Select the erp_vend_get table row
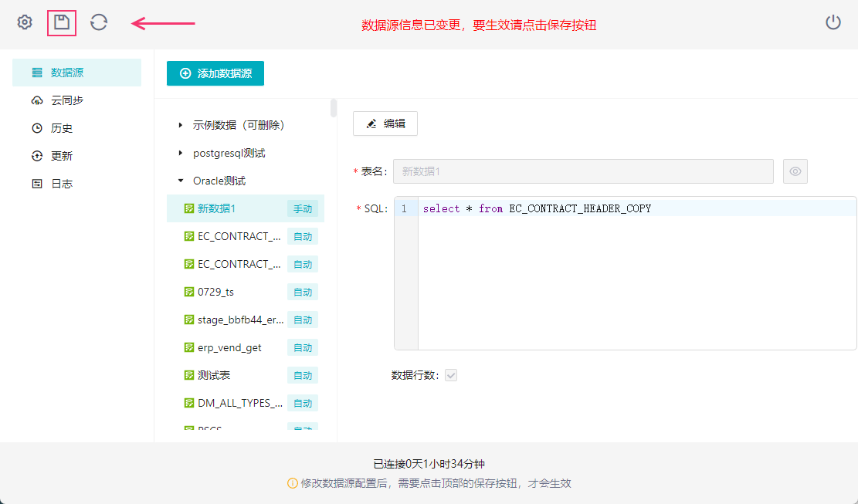This screenshot has width=858, height=504. (x=245, y=347)
